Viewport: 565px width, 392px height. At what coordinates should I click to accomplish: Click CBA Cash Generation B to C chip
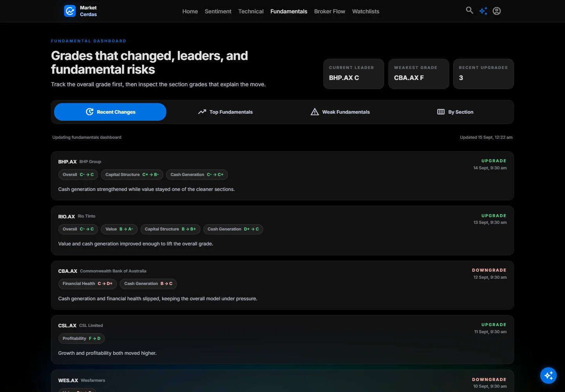click(x=148, y=283)
